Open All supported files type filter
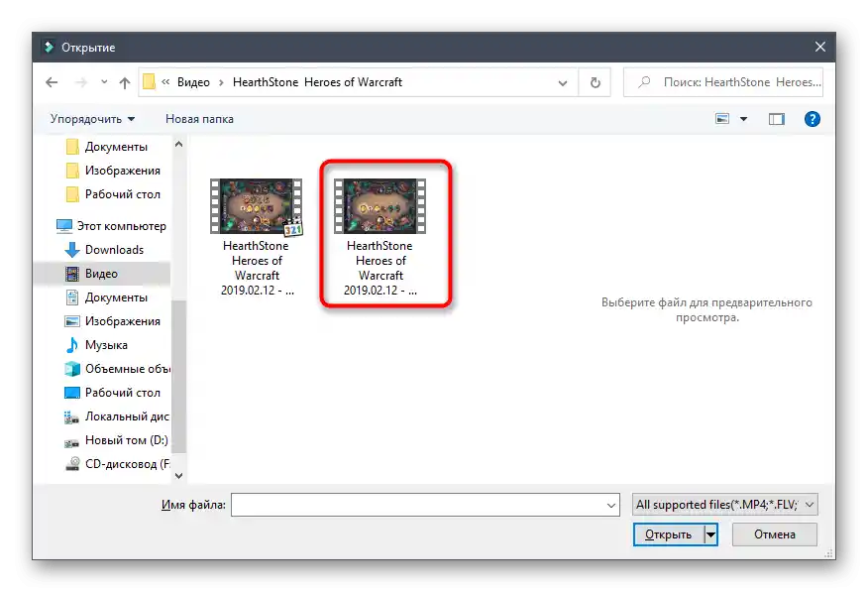 (x=724, y=505)
